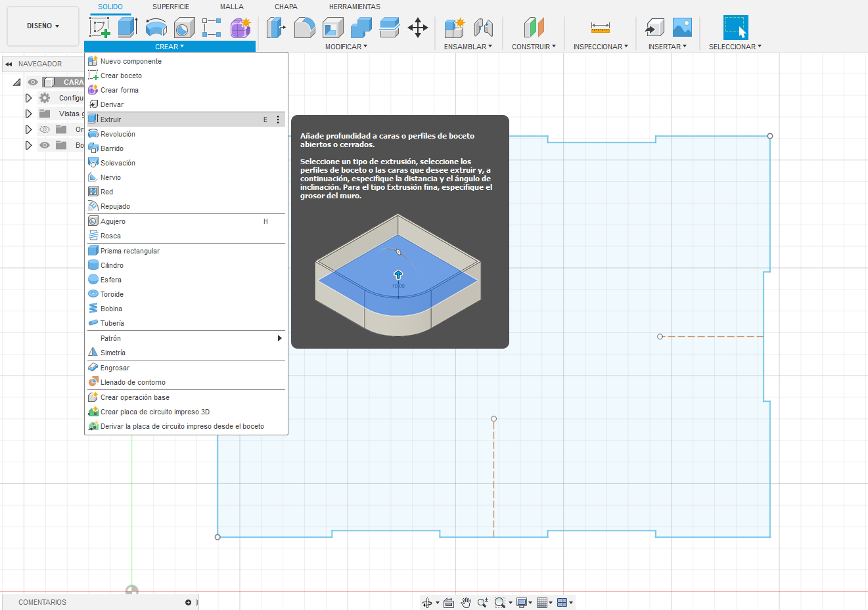This screenshot has height=610, width=868.
Task: Collapse the Navegador panel arrows
Action: pyautogui.click(x=9, y=64)
